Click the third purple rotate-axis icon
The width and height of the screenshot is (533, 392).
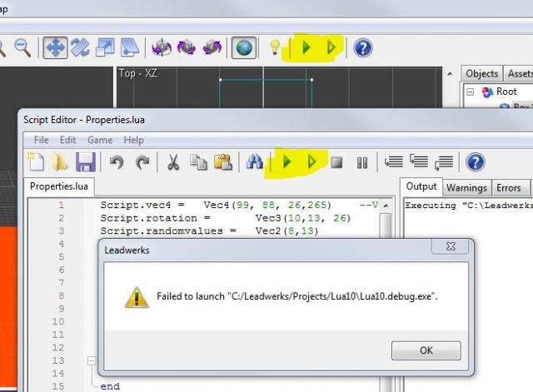click(x=212, y=47)
